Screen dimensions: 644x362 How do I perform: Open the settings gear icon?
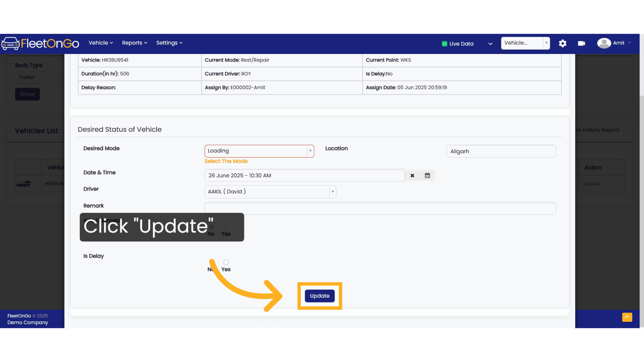pos(563,43)
